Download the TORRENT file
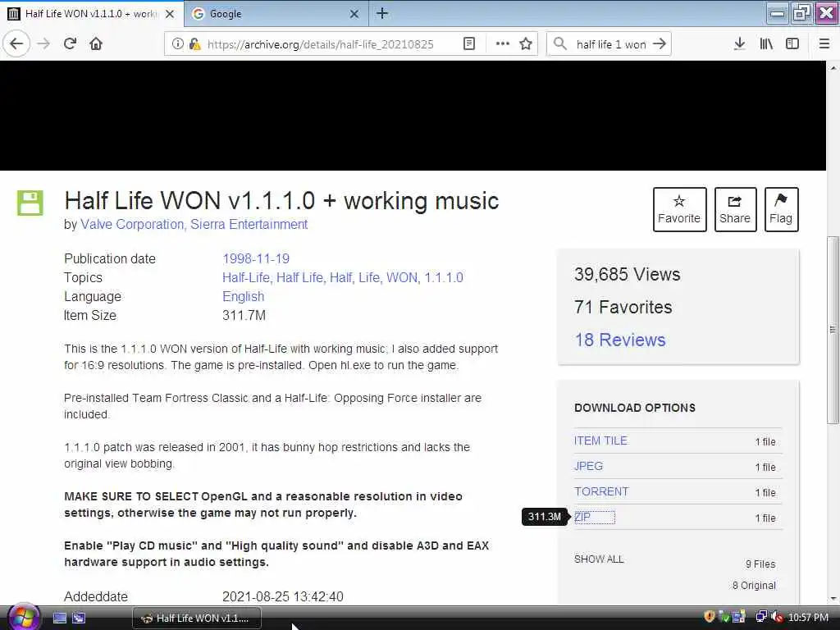Viewport: 840px width, 630px height. 601,492
